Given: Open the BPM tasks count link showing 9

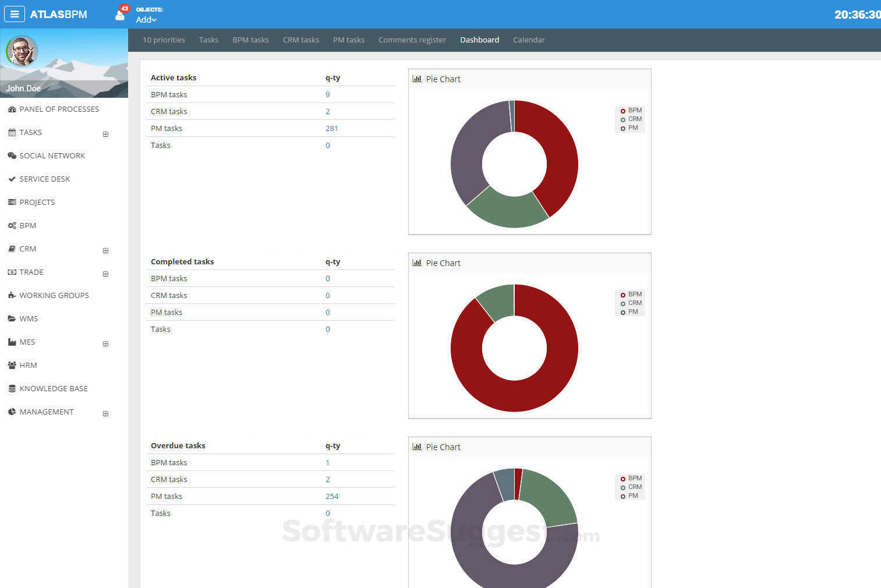Looking at the screenshot, I should [327, 94].
